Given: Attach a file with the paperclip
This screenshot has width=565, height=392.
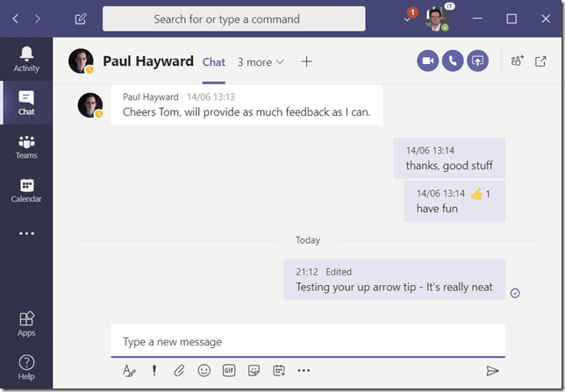Looking at the screenshot, I should click(x=179, y=370).
